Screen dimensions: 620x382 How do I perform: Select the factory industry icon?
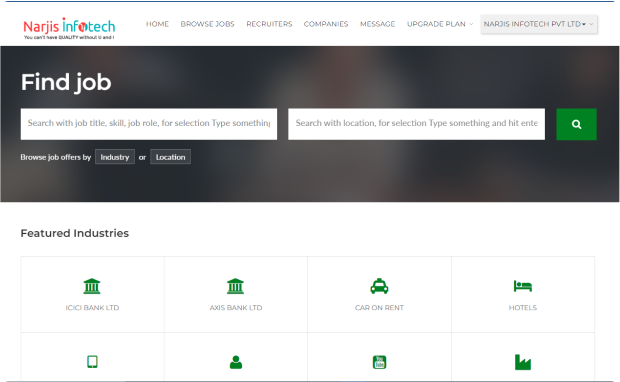pyautogui.click(x=523, y=362)
